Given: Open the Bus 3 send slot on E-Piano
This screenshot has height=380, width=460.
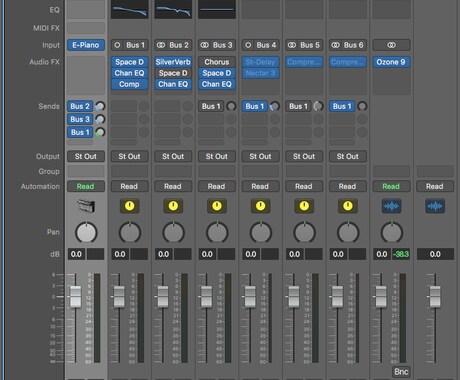Looking at the screenshot, I should click(x=80, y=119).
